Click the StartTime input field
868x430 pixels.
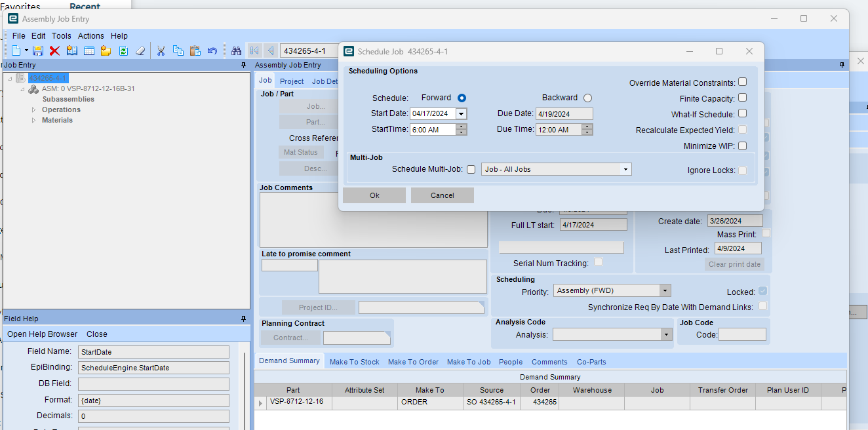pyautogui.click(x=433, y=130)
